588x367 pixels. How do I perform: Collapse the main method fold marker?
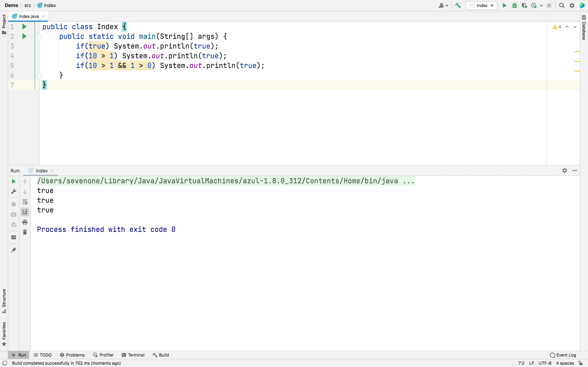click(x=39, y=37)
